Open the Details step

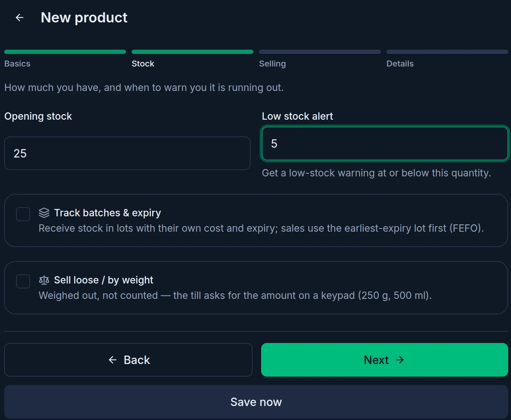click(x=400, y=64)
